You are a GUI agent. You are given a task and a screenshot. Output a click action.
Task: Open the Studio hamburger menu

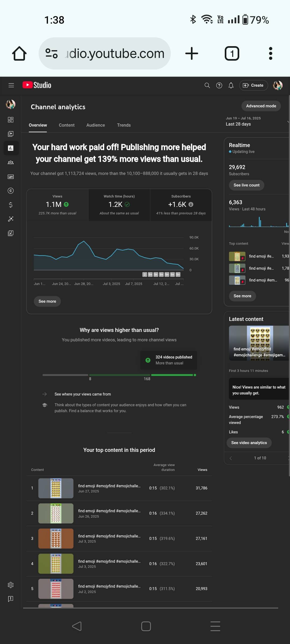coord(11,85)
